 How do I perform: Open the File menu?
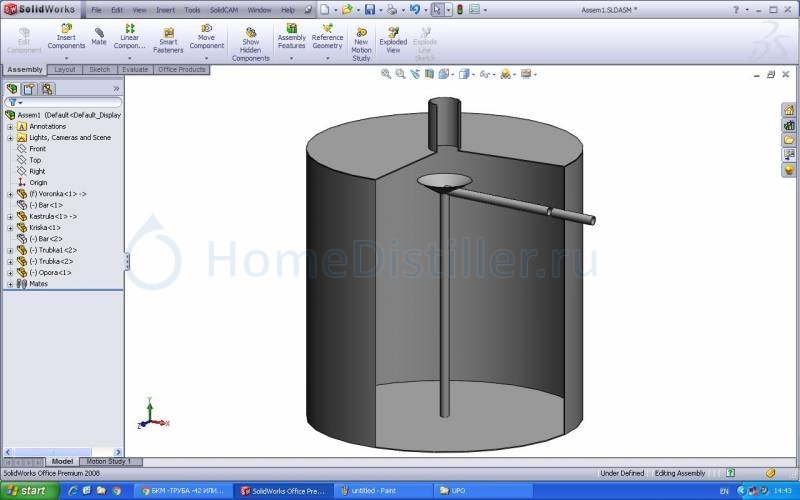[x=96, y=10]
